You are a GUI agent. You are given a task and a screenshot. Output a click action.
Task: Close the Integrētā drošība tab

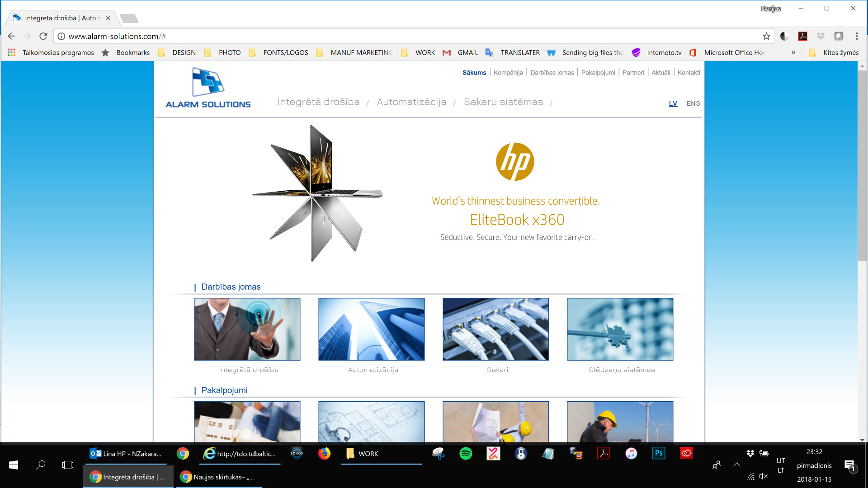108,18
